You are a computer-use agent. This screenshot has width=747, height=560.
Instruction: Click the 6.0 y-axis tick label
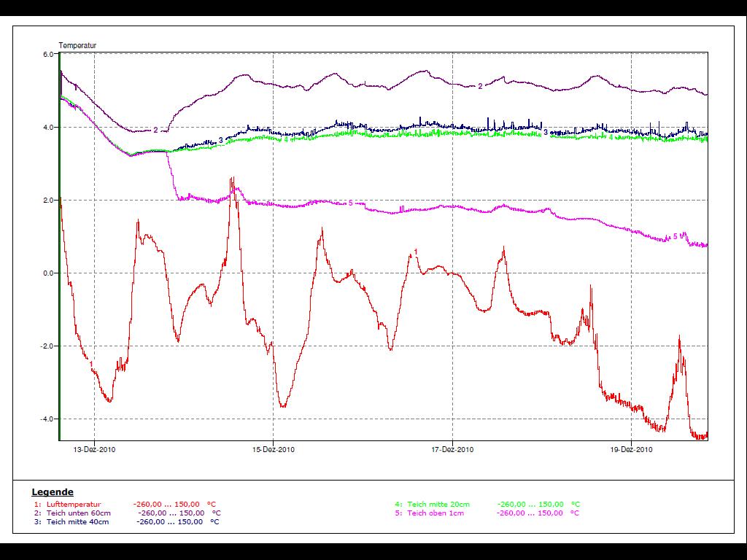[x=49, y=55]
